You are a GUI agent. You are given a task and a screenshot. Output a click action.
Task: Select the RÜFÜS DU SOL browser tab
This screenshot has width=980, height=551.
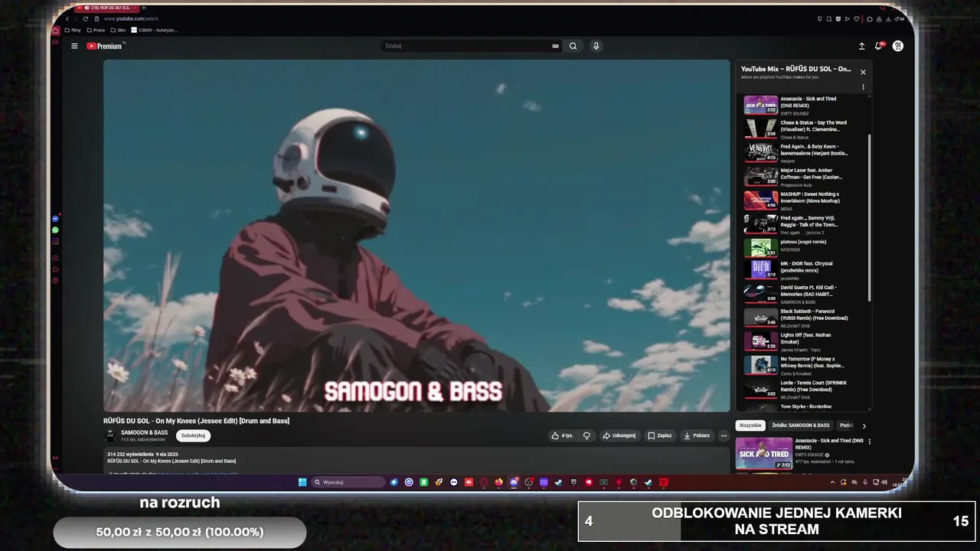[x=107, y=8]
